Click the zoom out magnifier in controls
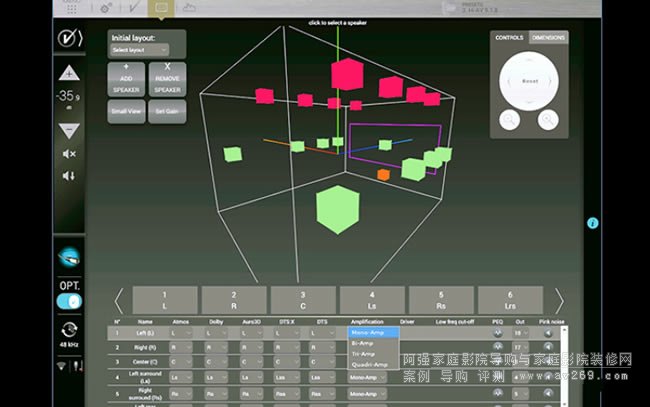 [510, 120]
